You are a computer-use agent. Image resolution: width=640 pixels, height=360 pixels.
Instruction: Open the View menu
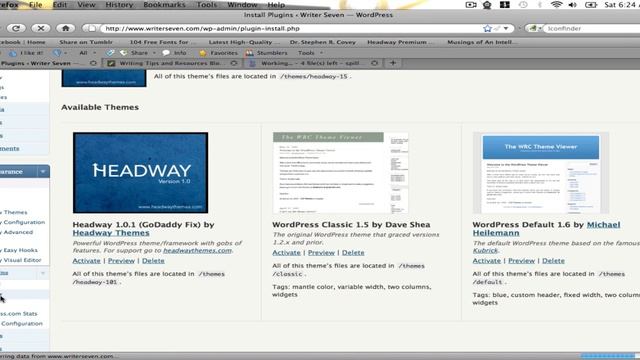[87, 5]
